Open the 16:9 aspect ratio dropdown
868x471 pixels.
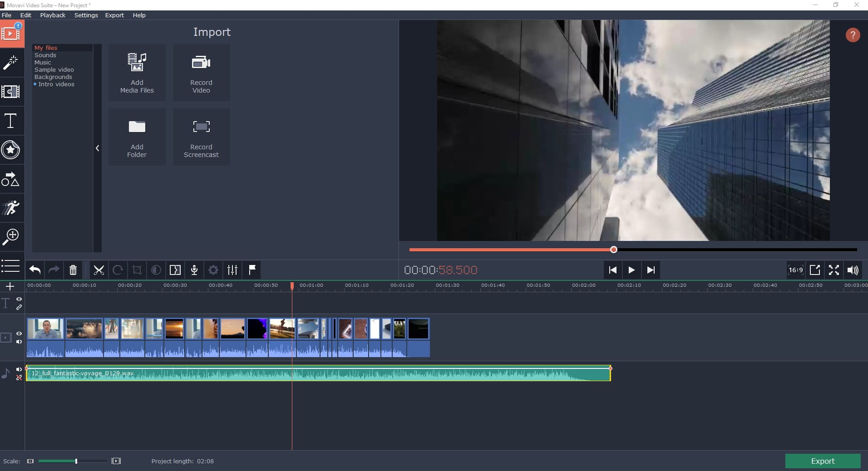click(x=795, y=270)
